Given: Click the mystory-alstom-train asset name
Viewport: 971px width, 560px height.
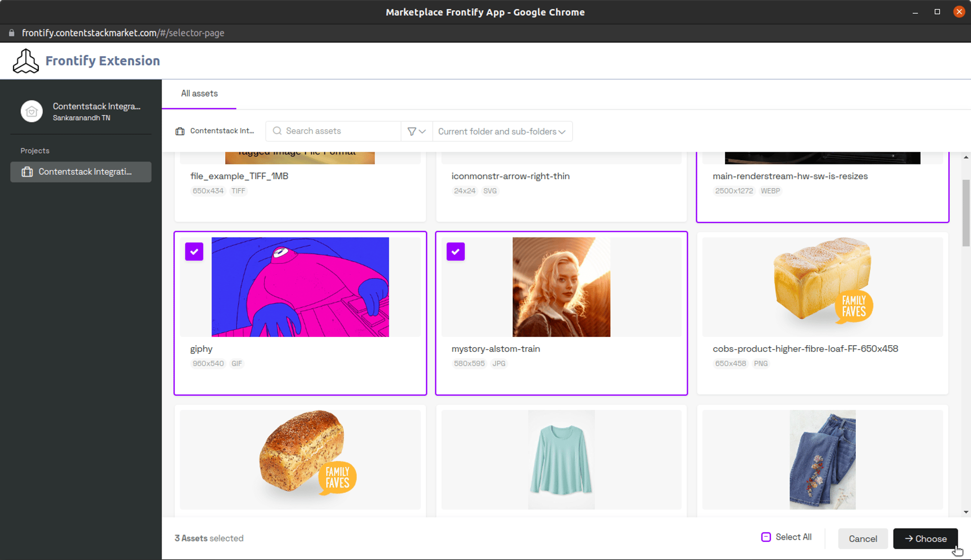Looking at the screenshot, I should click(x=495, y=349).
